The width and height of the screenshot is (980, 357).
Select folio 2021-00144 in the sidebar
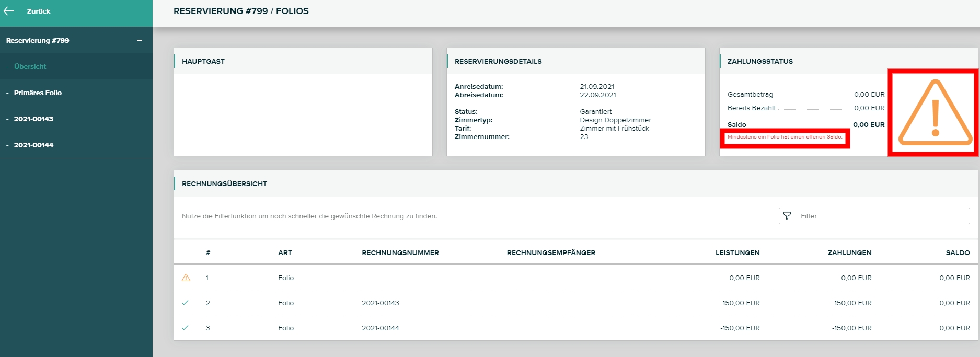[33, 145]
